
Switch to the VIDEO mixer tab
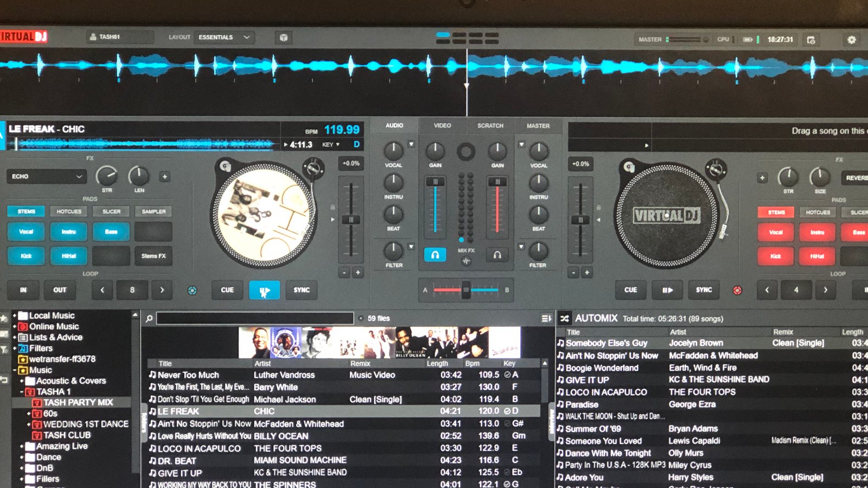coord(442,125)
